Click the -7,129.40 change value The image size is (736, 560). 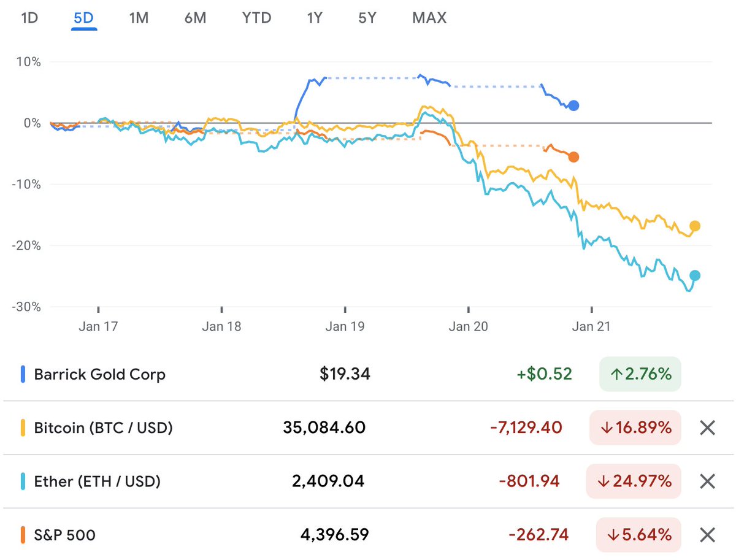pos(526,428)
